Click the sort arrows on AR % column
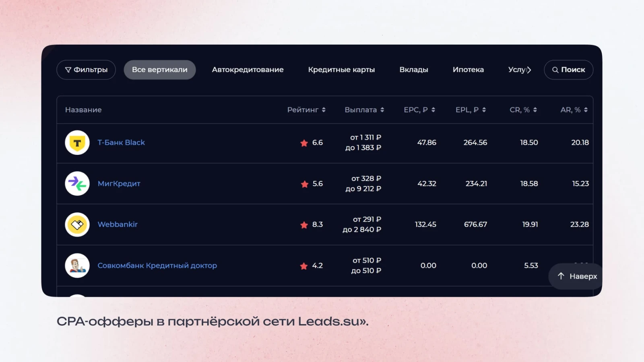Viewport: 644px width, 362px height. [586, 109]
